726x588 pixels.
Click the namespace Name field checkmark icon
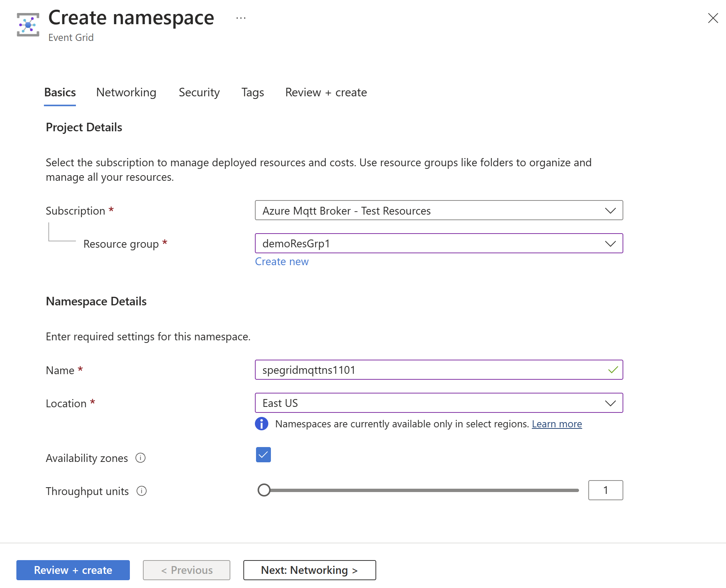pyautogui.click(x=612, y=369)
